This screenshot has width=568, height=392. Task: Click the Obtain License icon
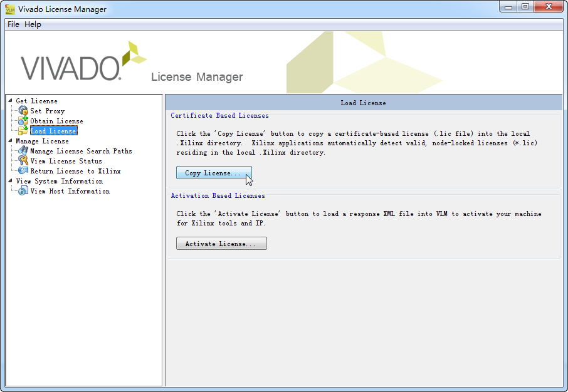click(x=23, y=121)
